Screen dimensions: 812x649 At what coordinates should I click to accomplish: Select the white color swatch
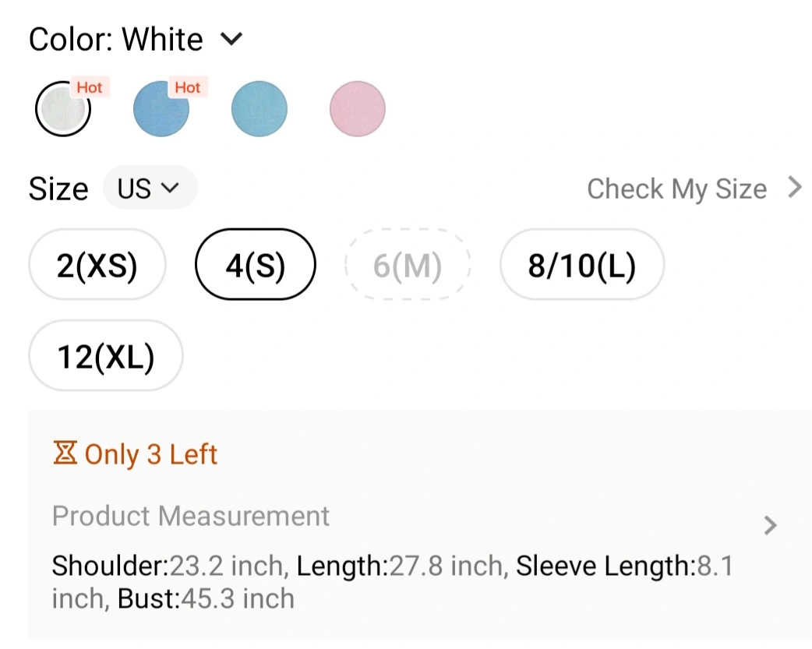(62, 109)
